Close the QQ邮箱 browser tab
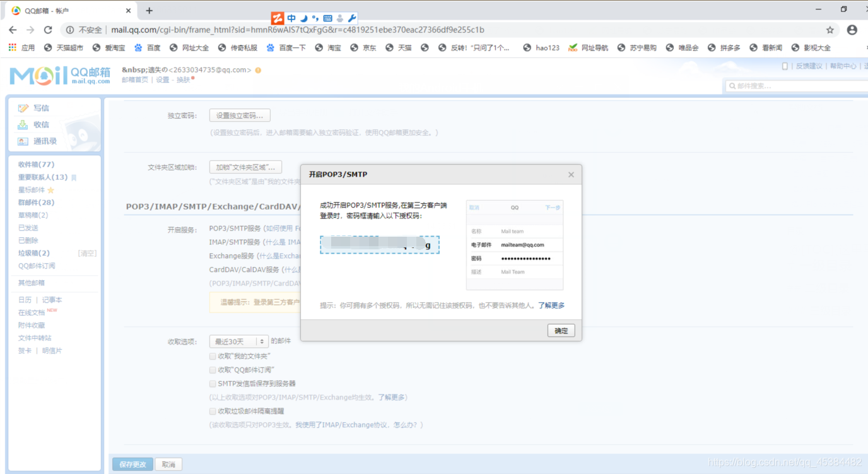868x474 pixels. pyautogui.click(x=129, y=11)
